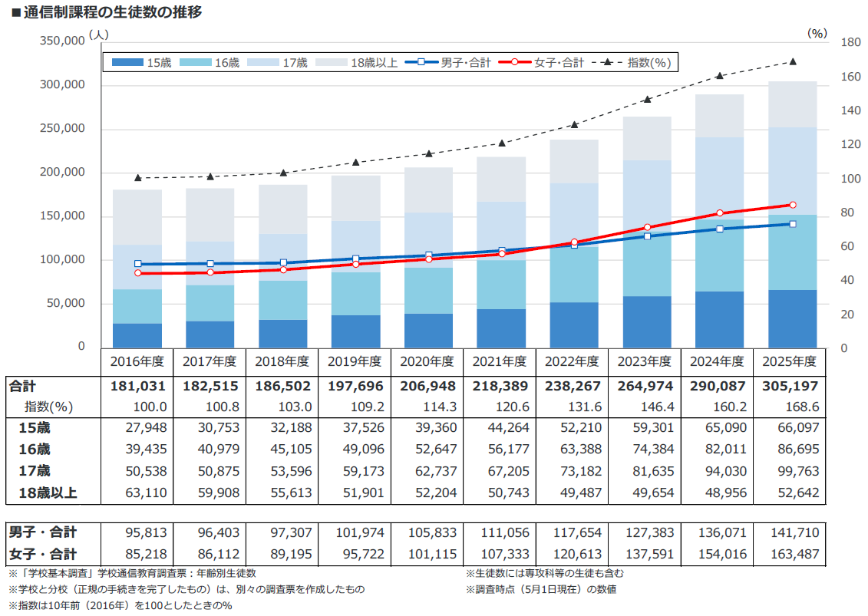Select the 16歳 value 52,647

(x=436, y=450)
